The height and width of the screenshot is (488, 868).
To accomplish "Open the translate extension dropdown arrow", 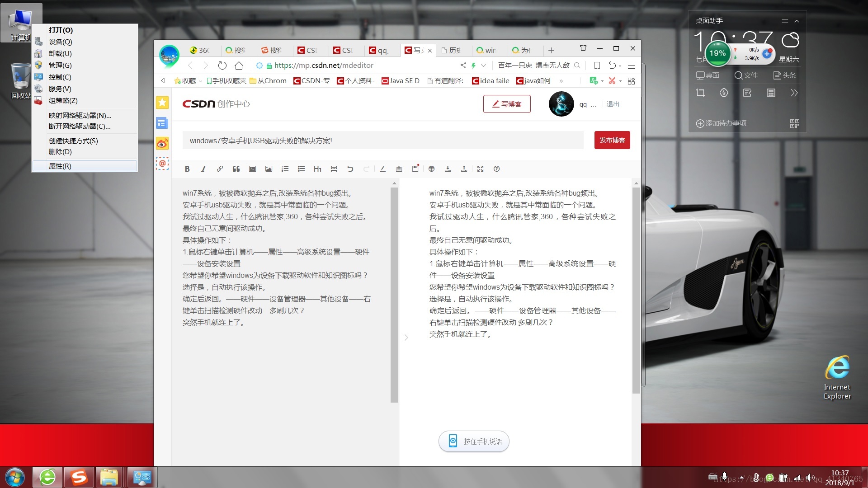I will coord(603,81).
